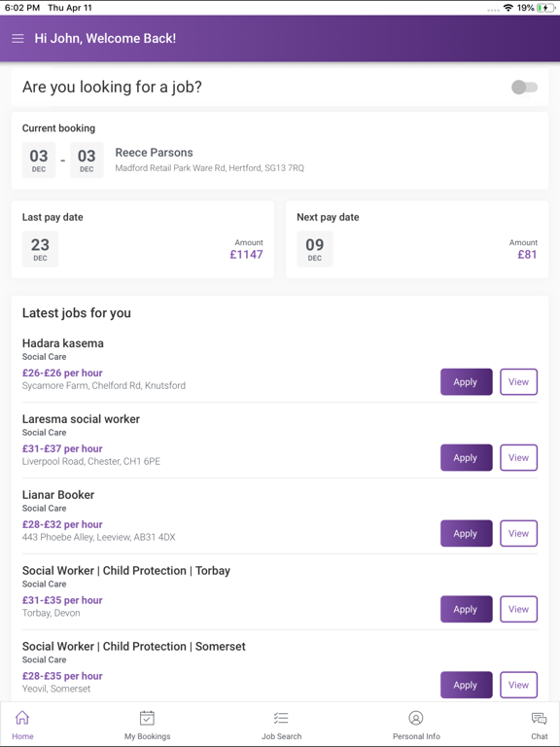The height and width of the screenshot is (747, 560).
Task: Open Job Search checklist icon
Action: 281,718
